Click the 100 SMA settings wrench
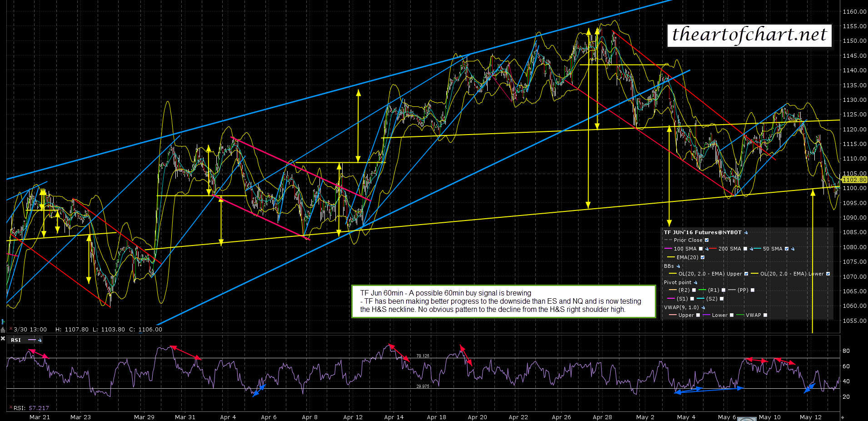The width and height of the screenshot is (868, 421). 707,249
